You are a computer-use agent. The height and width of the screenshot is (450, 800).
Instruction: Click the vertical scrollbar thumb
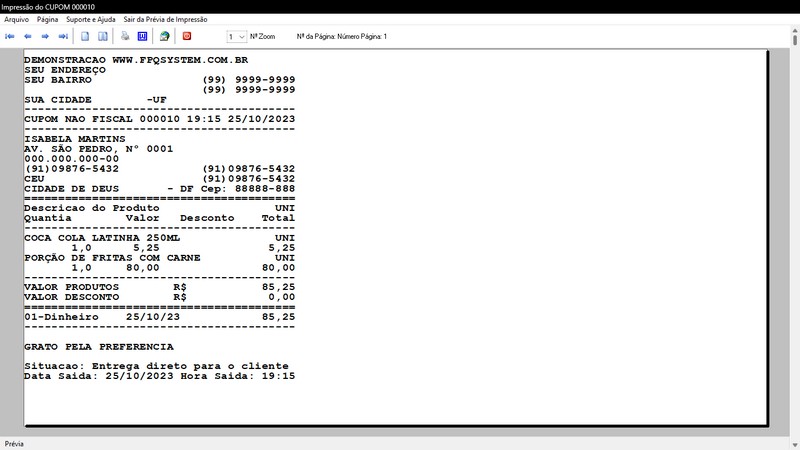(x=795, y=39)
